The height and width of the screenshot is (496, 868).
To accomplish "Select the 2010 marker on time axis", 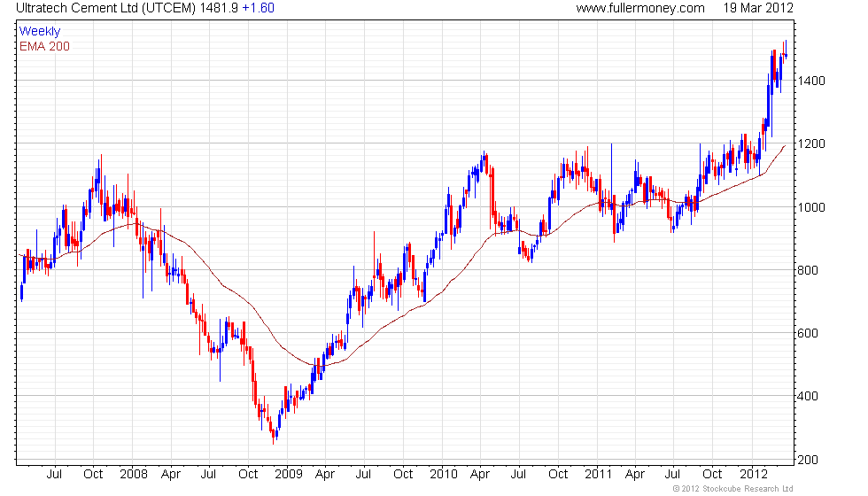I will coord(443,474).
